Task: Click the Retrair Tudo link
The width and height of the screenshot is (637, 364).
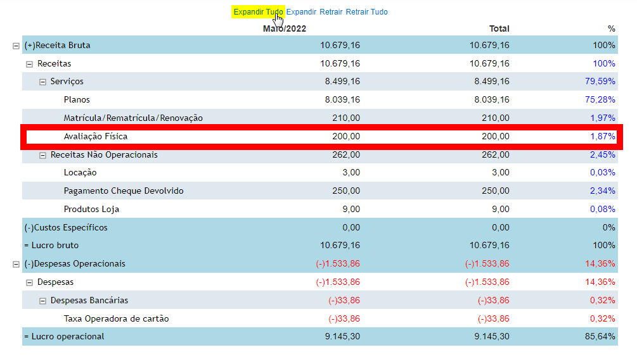Action: [x=366, y=12]
